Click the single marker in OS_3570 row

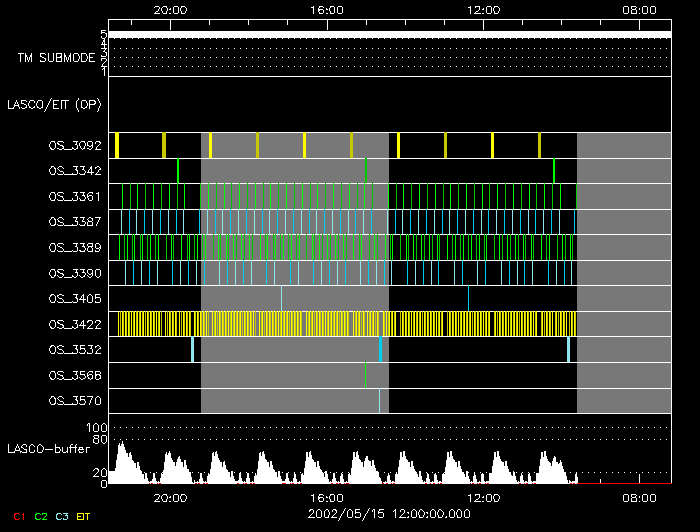(x=379, y=400)
